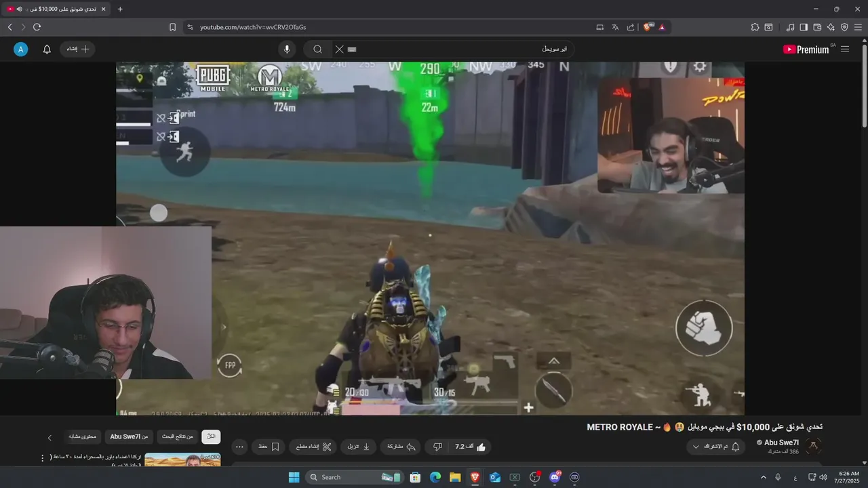Viewport: 868px width, 488px height.
Task: Select the YouTube tab
Action: (x=56, y=9)
